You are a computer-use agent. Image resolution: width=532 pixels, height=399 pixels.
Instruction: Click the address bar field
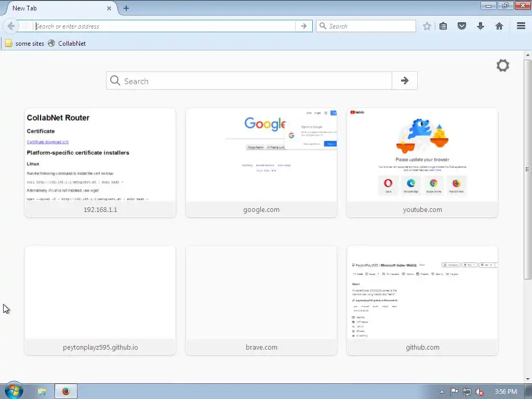pyautogui.click(x=165, y=26)
